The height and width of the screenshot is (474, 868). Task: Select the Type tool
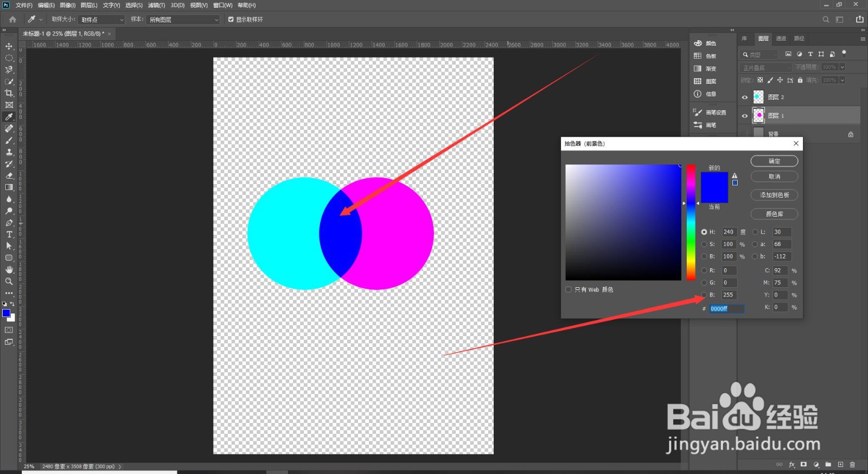9,235
